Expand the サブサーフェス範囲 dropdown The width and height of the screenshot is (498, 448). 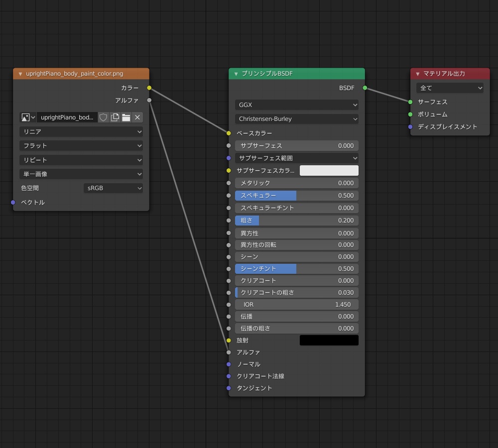point(297,158)
